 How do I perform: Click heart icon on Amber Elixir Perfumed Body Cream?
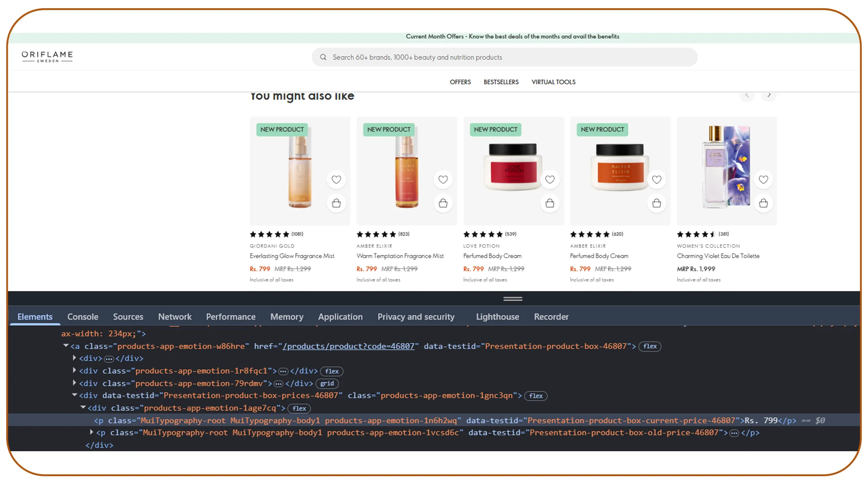pos(657,180)
